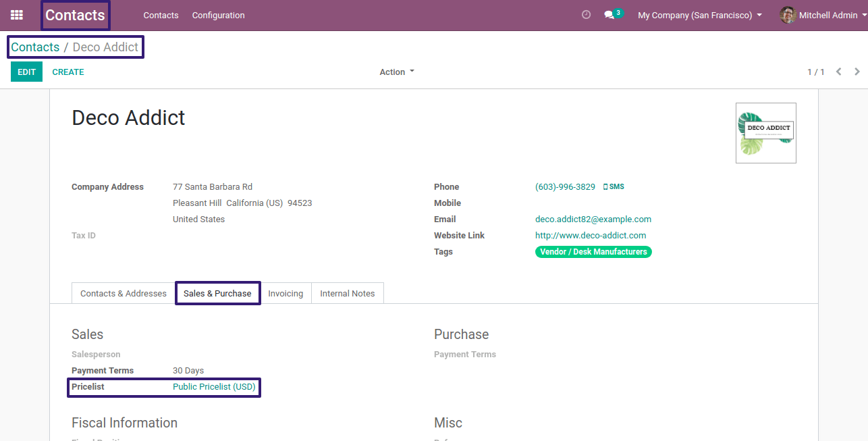Switch to the Invoicing tab
868x441 pixels.
tap(286, 293)
